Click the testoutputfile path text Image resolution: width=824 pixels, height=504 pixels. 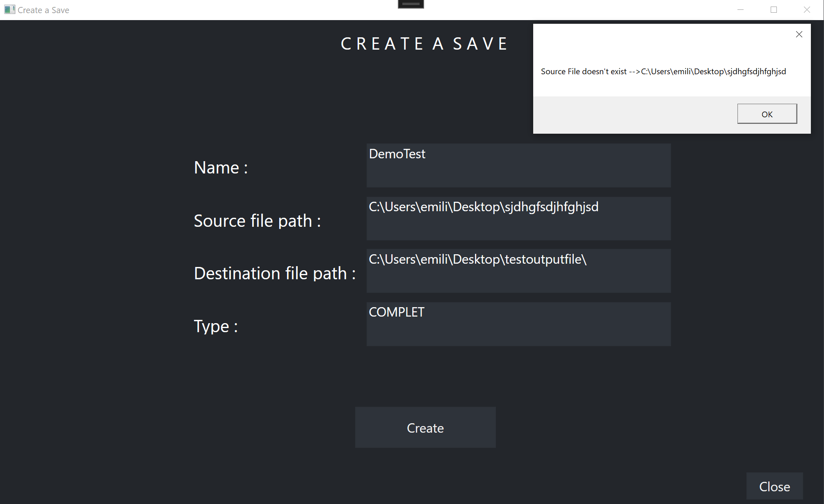point(477,259)
